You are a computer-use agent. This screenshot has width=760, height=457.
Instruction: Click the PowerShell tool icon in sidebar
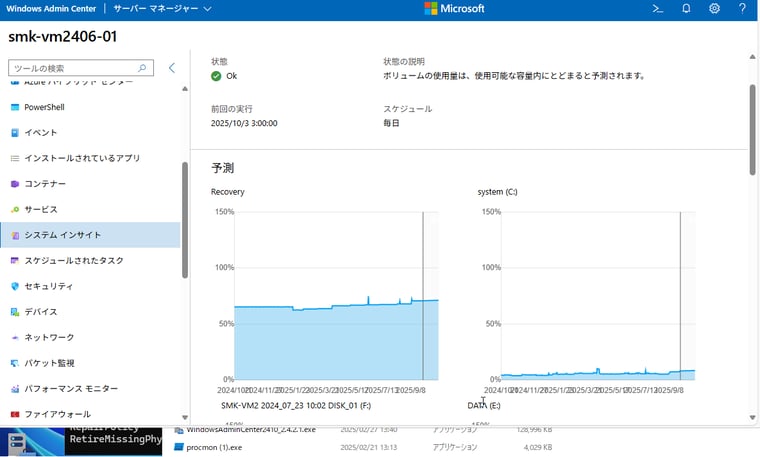click(15, 107)
